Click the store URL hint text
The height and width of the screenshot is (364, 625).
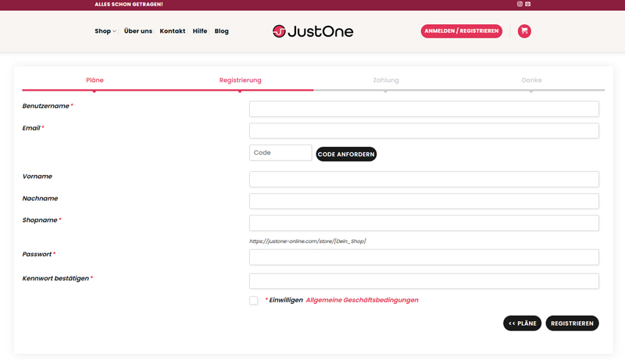pos(307,241)
